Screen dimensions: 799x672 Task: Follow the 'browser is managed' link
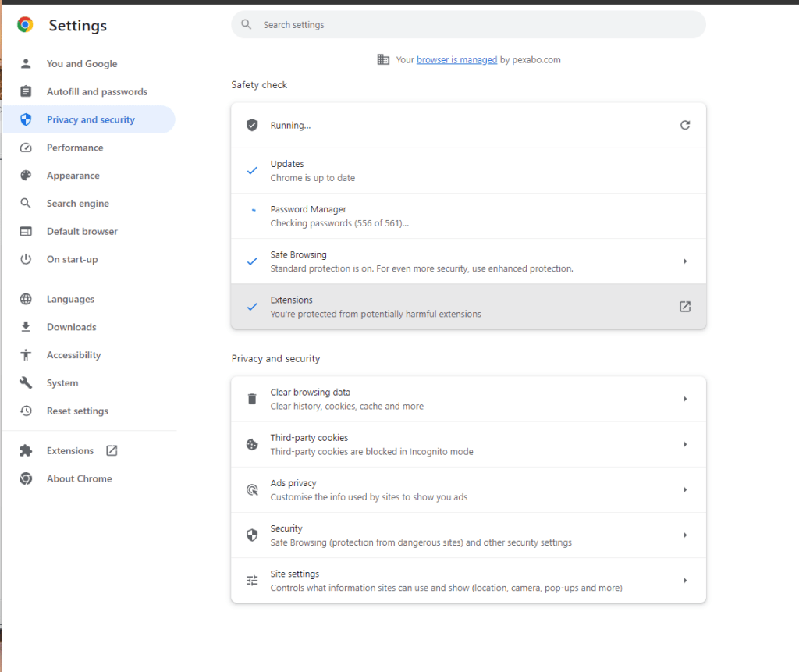point(456,59)
